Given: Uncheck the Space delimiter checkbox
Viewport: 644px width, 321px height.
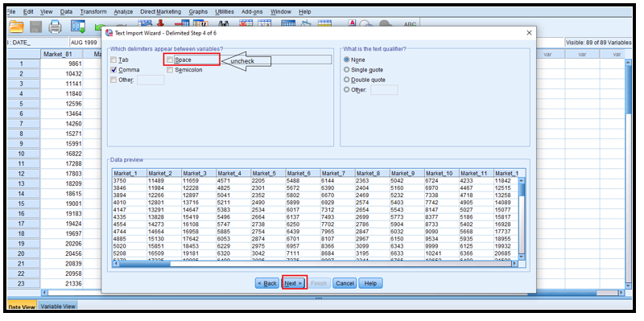Looking at the screenshot, I should 170,60.
